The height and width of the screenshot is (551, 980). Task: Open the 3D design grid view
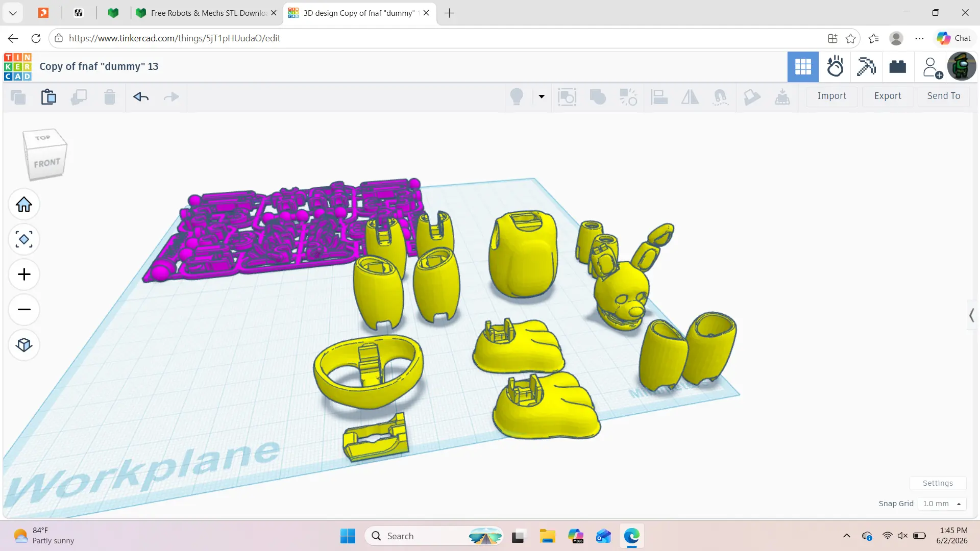[803, 67]
